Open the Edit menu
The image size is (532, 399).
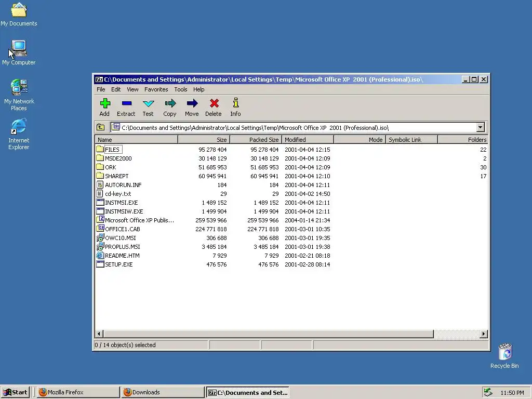tap(116, 89)
